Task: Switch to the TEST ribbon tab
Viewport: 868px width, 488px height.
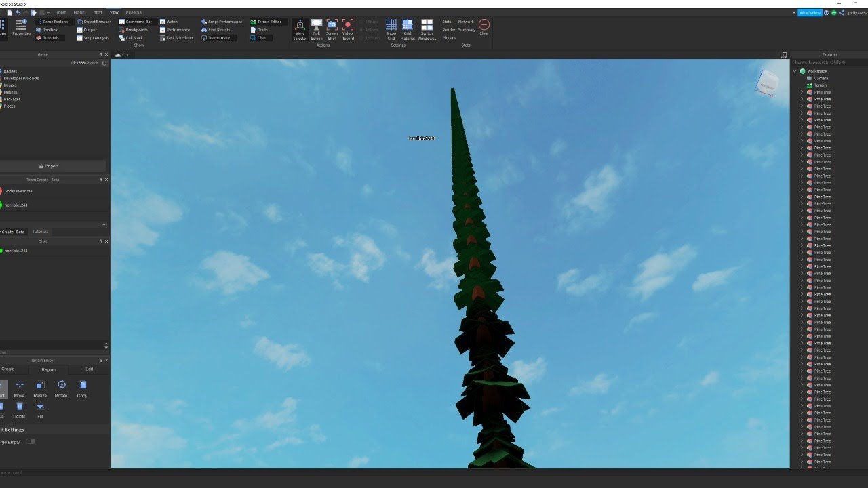Action: pos(98,12)
